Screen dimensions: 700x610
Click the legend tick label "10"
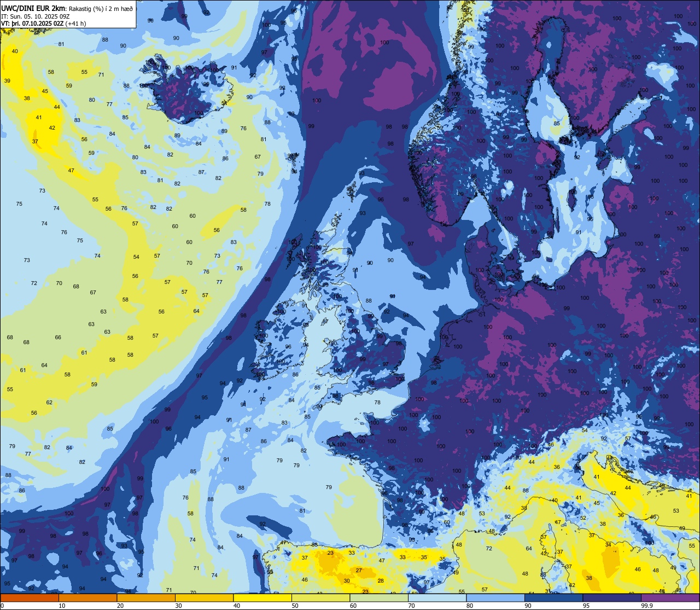point(62,606)
